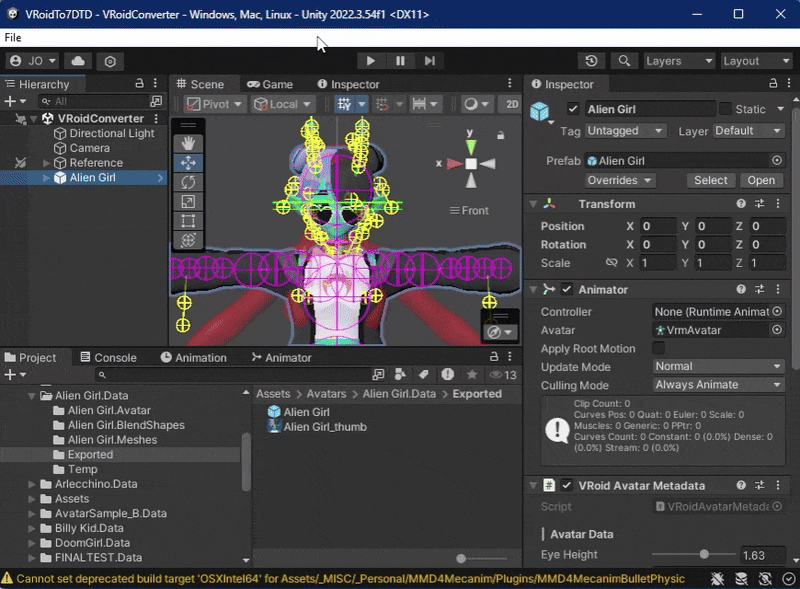Image resolution: width=800 pixels, height=589 pixels.
Task: Click the Project search field
Action: 232,375
